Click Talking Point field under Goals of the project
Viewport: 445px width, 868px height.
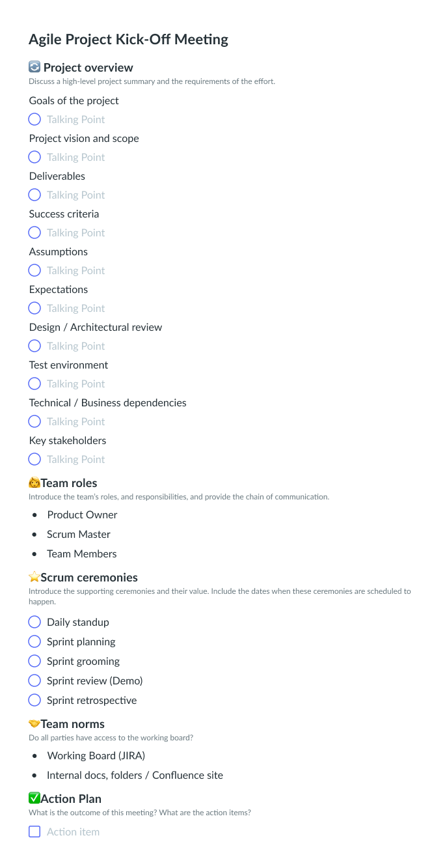[75, 119]
